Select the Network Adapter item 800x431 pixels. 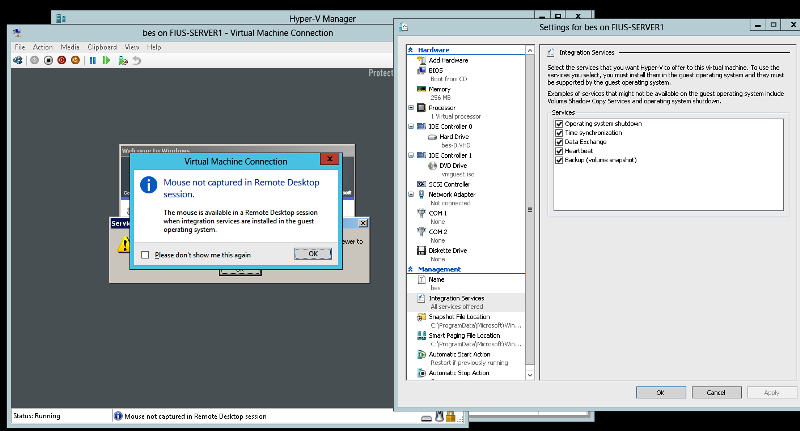point(452,194)
